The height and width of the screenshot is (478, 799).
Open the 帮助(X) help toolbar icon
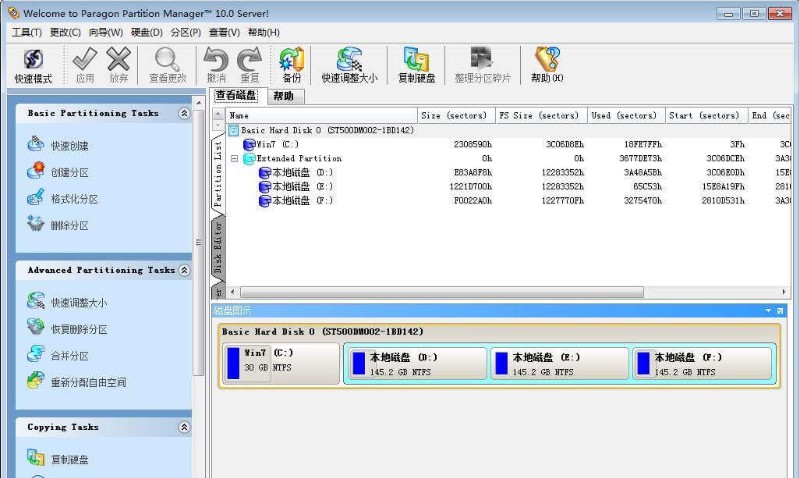pos(546,66)
